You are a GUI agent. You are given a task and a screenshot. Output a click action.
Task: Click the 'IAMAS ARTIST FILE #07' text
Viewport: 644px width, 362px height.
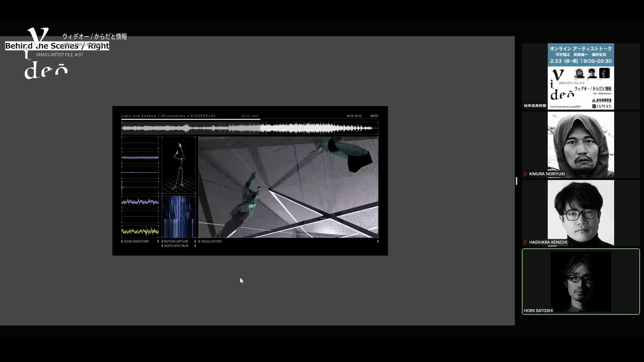coord(60,55)
